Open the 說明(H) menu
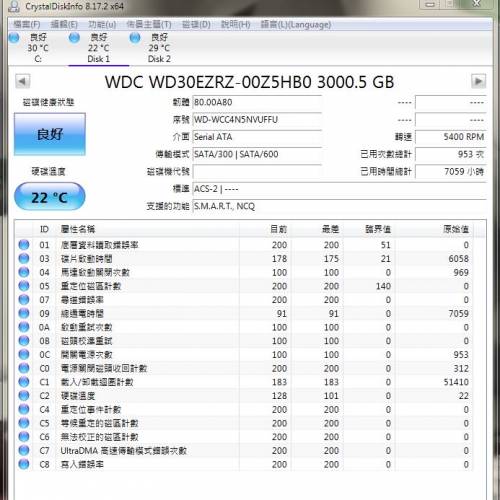The height and width of the screenshot is (500, 500). point(235,24)
